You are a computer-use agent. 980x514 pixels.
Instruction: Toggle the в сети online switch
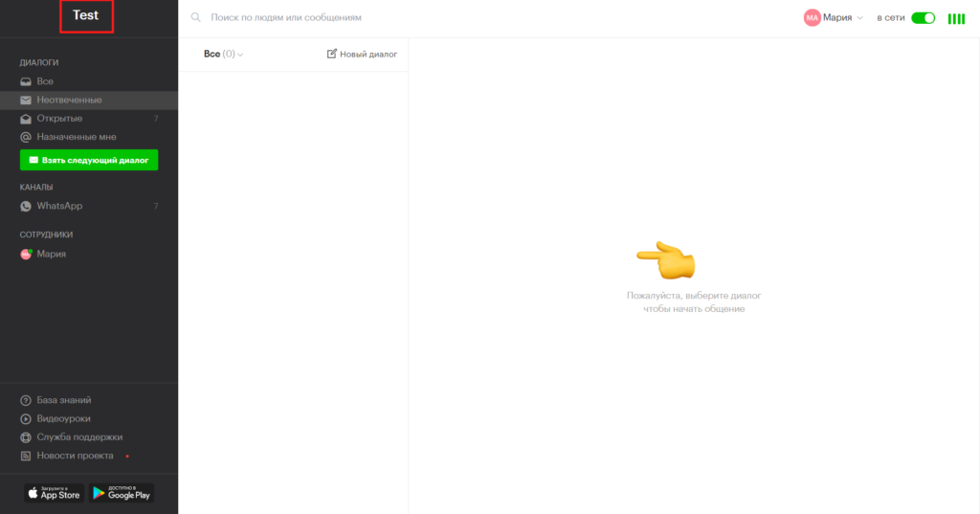pos(923,18)
